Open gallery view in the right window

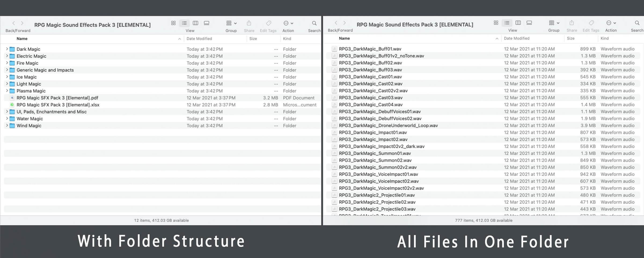click(x=529, y=23)
